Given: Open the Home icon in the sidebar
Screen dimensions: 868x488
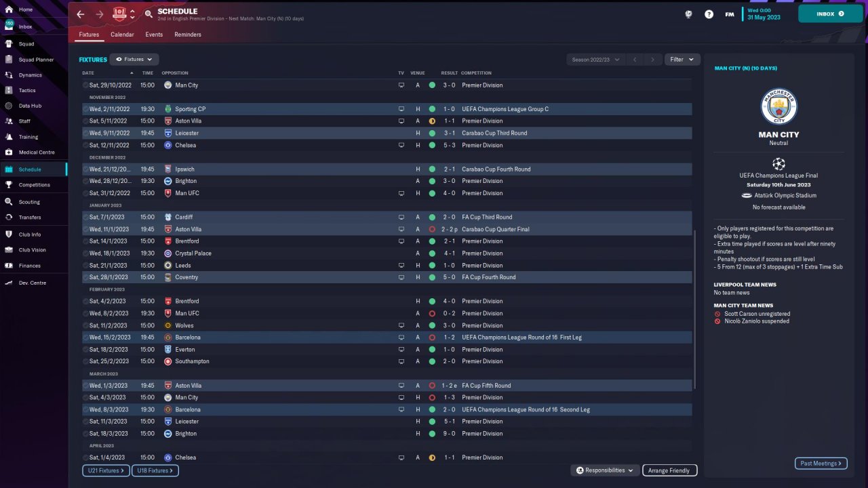Looking at the screenshot, I should coord(9,9).
